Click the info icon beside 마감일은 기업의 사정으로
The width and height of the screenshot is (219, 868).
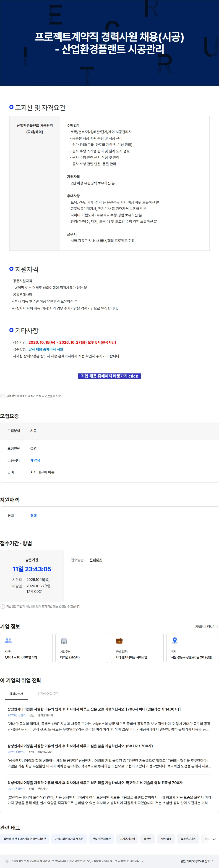(x=3, y=607)
